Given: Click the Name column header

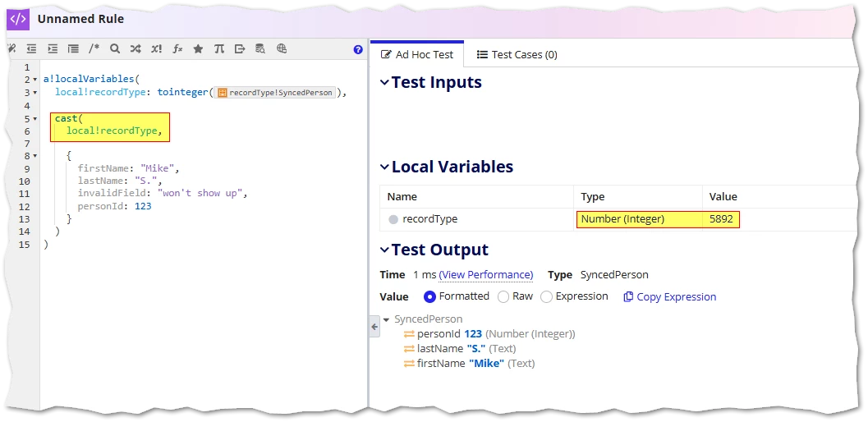Looking at the screenshot, I should [x=402, y=196].
